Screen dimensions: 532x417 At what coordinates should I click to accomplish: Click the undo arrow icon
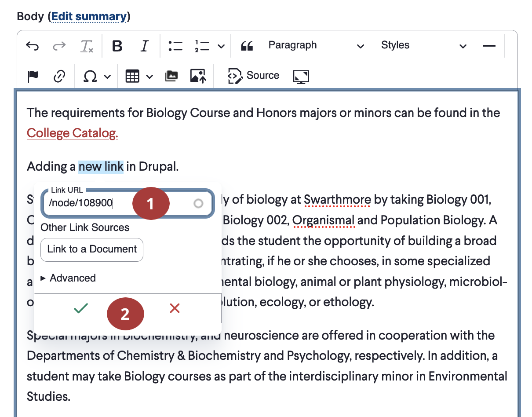pos(33,46)
